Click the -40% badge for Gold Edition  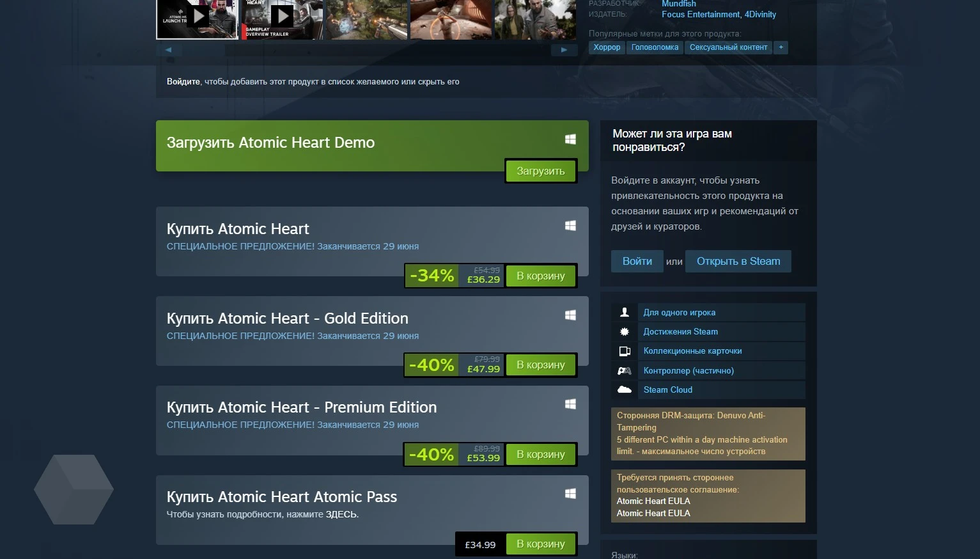click(x=432, y=365)
